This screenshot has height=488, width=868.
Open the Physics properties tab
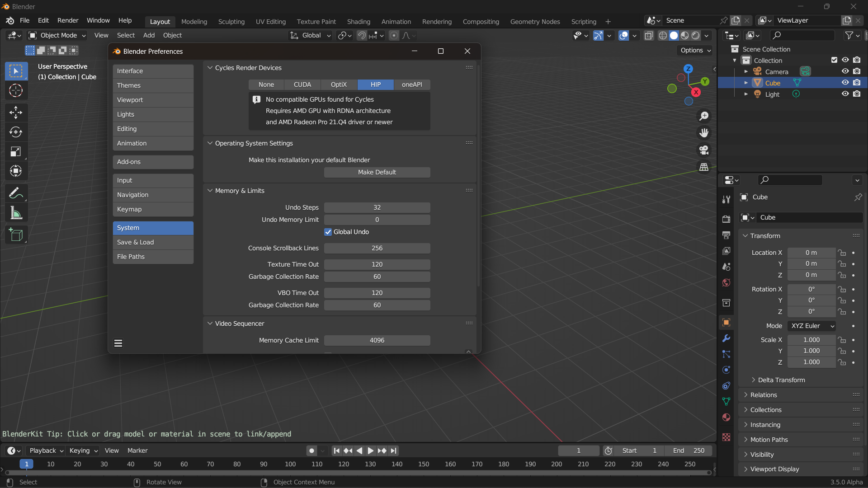726,370
